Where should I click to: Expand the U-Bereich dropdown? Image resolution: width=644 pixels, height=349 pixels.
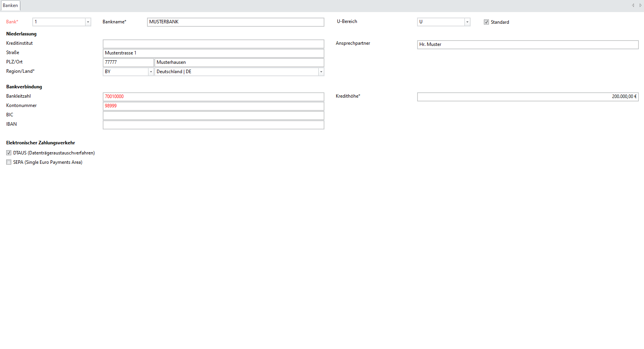pyautogui.click(x=467, y=22)
